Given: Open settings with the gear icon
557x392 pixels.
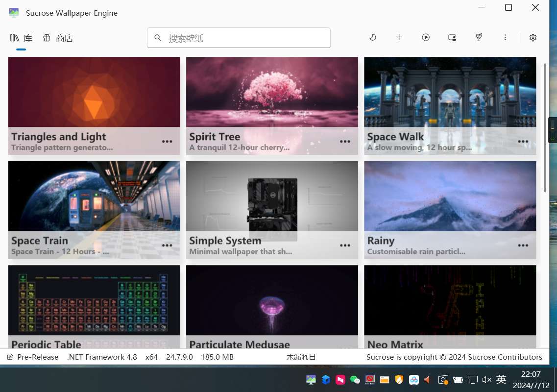Looking at the screenshot, I should pyautogui.click(x=533, y=38).
